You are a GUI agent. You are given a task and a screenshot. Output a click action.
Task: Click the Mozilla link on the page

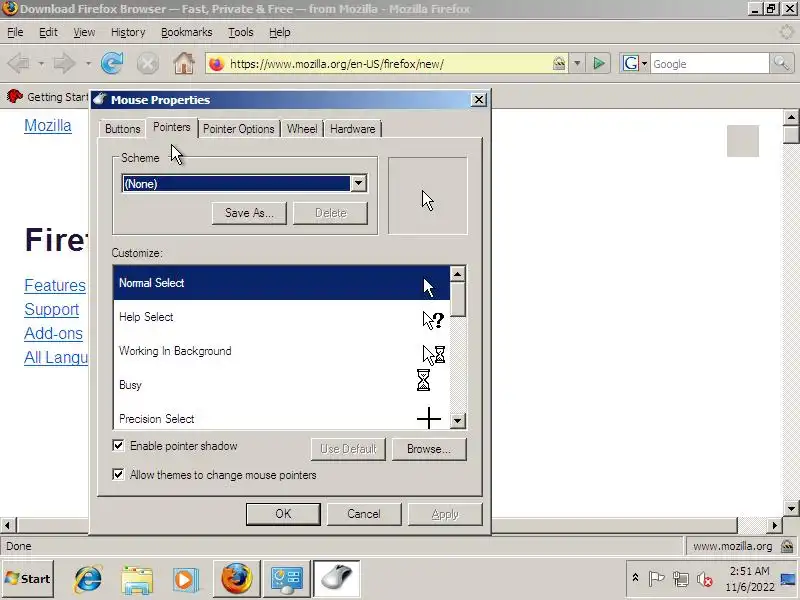[48, 126]
